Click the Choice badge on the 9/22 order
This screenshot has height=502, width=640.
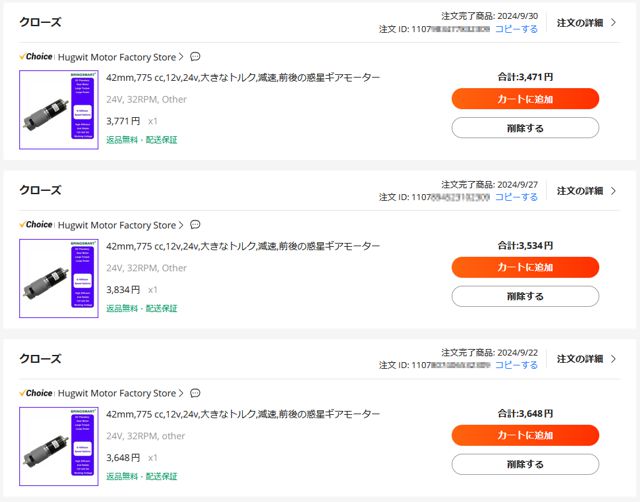pos(36,393)
